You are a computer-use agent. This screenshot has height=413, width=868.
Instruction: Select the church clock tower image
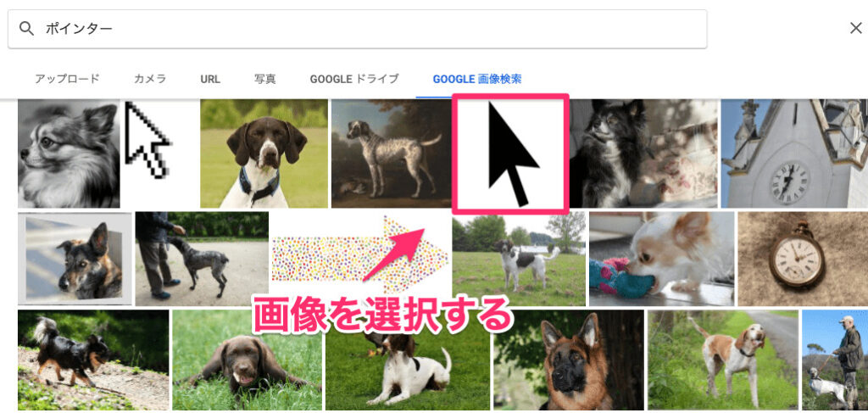[x=794, y=153]
